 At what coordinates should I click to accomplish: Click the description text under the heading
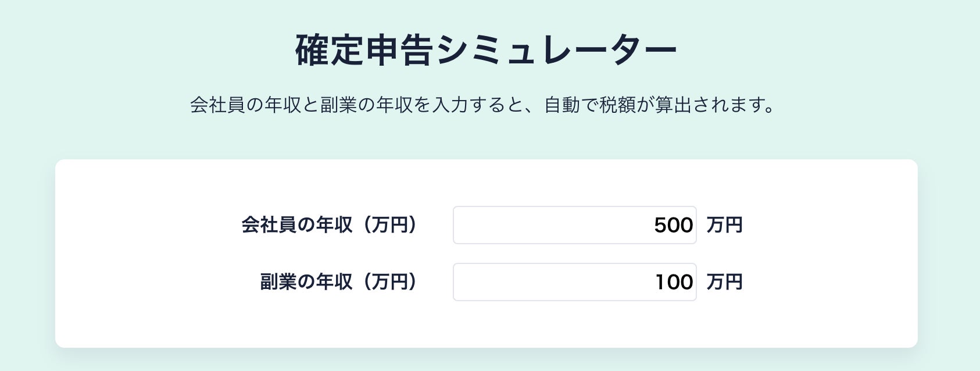(484, 105)
